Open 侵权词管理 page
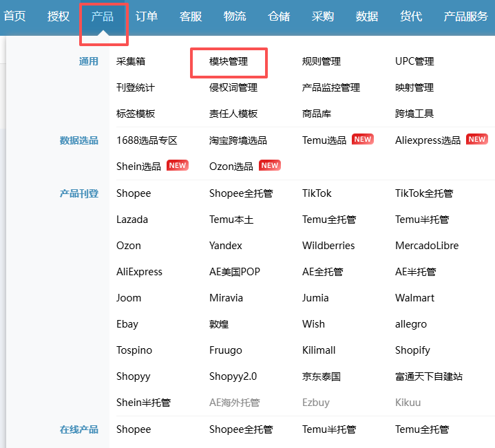Image resolution: width=495 pixels, height=448 pixels. [233, 87]
